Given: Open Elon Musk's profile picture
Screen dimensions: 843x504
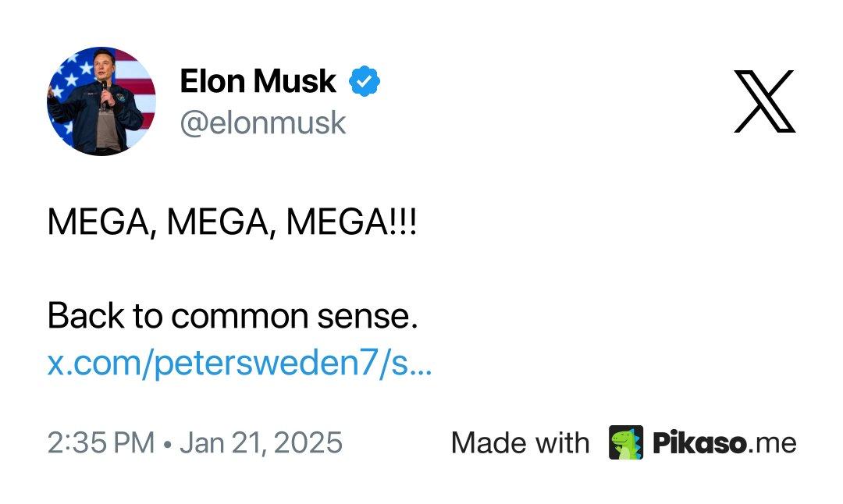Looking at the screenshot, I should pyautogui.click(x=101, y=101).
